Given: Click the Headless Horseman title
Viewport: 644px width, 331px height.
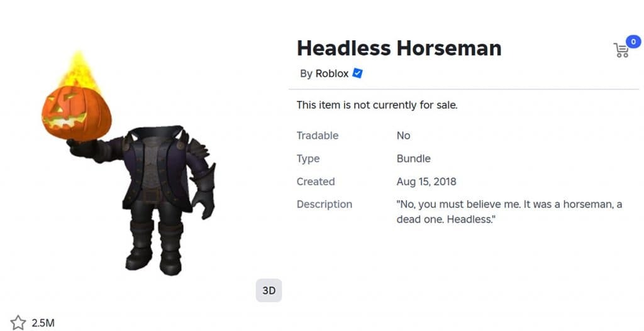Looking at the screenshot, I should [x=399, y=48].
